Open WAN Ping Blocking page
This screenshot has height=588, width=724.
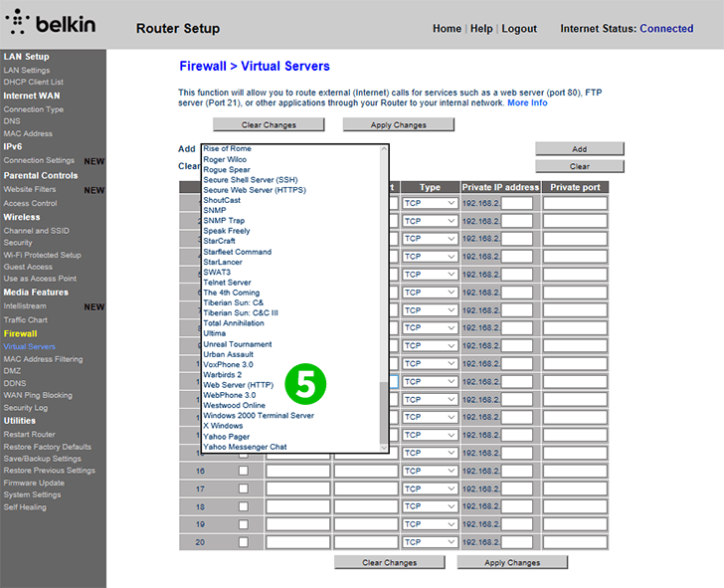tap(38, 395)
